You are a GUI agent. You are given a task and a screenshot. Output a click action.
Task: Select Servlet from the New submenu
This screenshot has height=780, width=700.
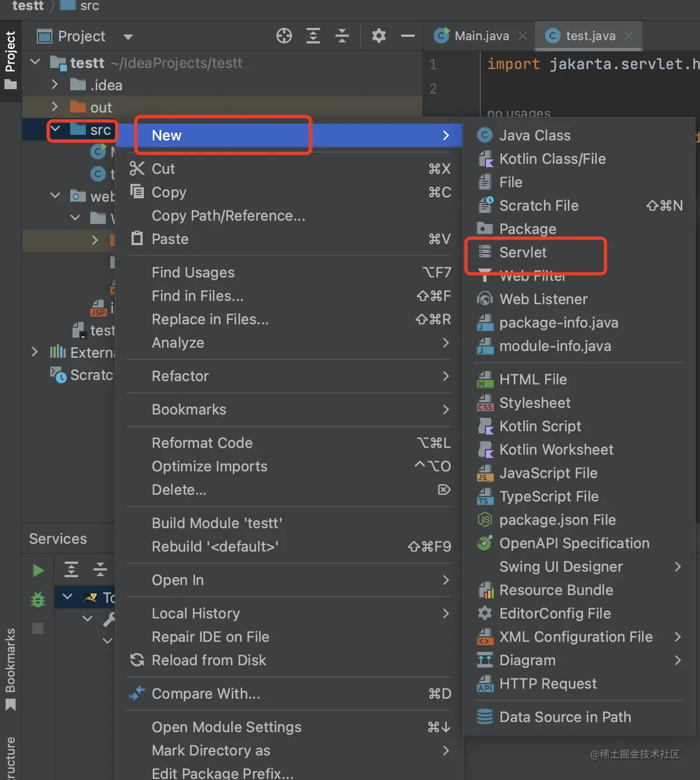(523, 252)
